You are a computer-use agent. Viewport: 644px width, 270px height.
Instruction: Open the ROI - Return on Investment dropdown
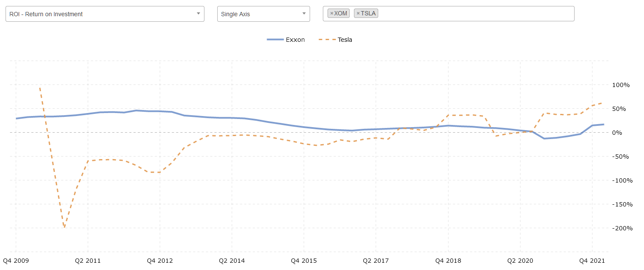pos(105,14)
